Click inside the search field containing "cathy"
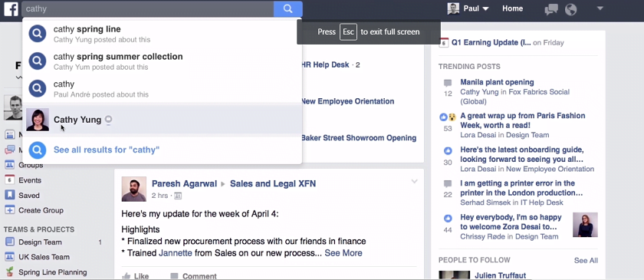 coord(147,8)
